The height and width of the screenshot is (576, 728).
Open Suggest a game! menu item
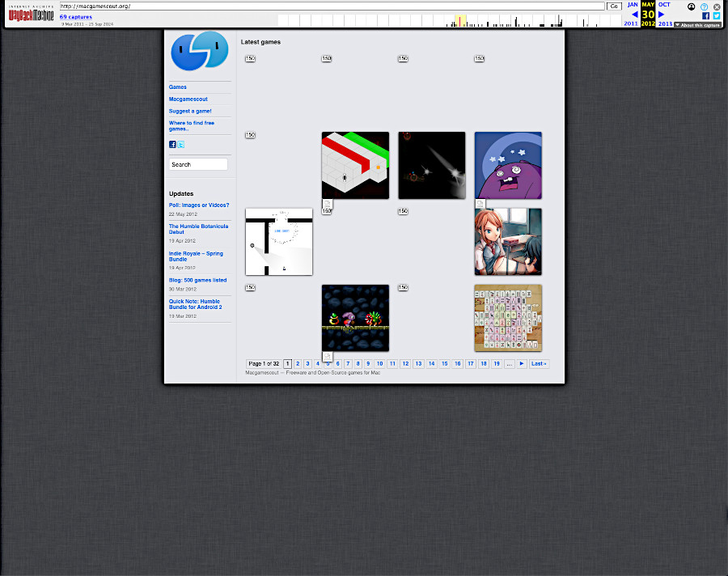(190, 111)
